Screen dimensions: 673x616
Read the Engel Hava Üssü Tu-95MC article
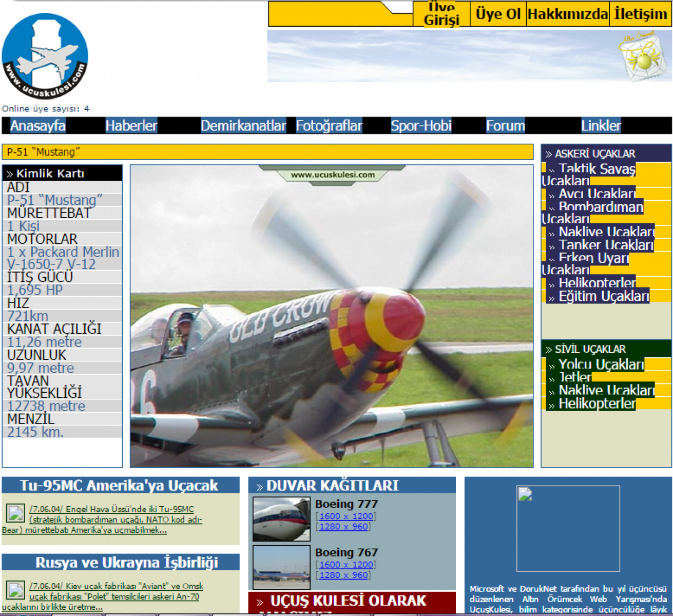111,509
